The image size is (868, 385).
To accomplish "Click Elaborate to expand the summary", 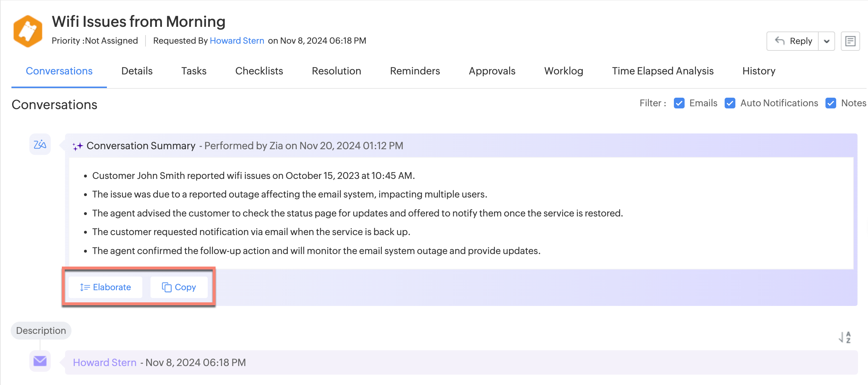I will tap(105, 287).
